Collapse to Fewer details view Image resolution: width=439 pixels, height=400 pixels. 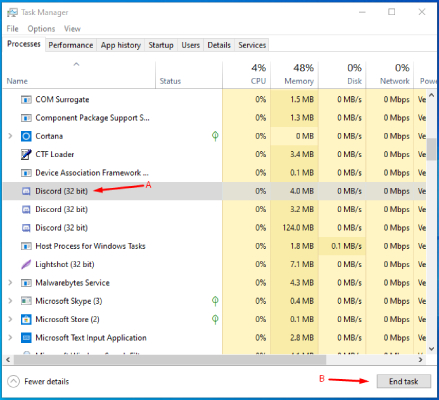pos(38,381)
